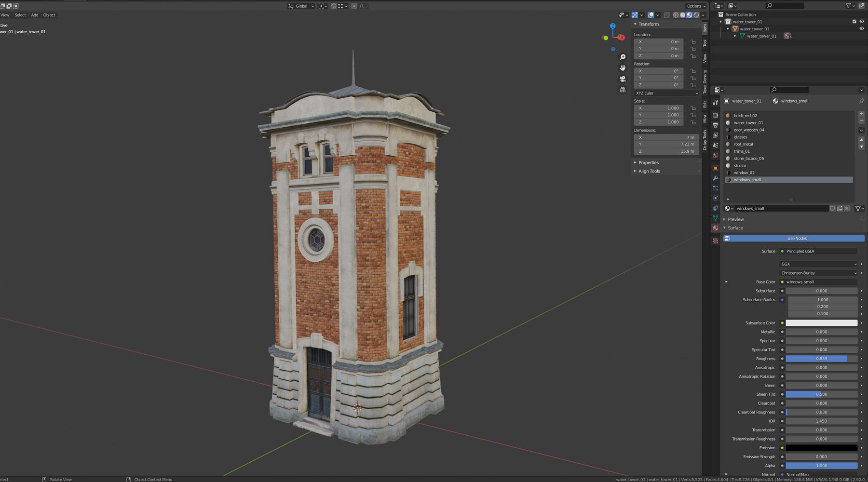Open the Select menu
This screenshot has width=868, height=482.
[x=20, y=15]
